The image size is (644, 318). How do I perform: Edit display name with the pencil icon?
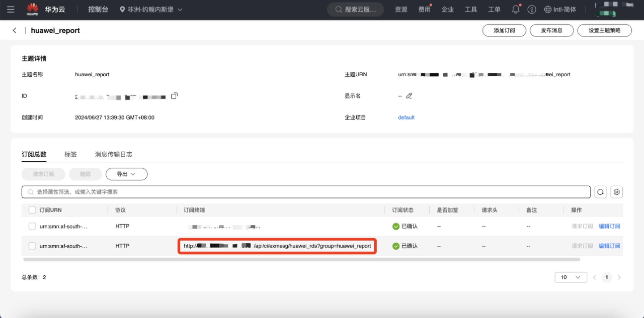click(409, 96)
